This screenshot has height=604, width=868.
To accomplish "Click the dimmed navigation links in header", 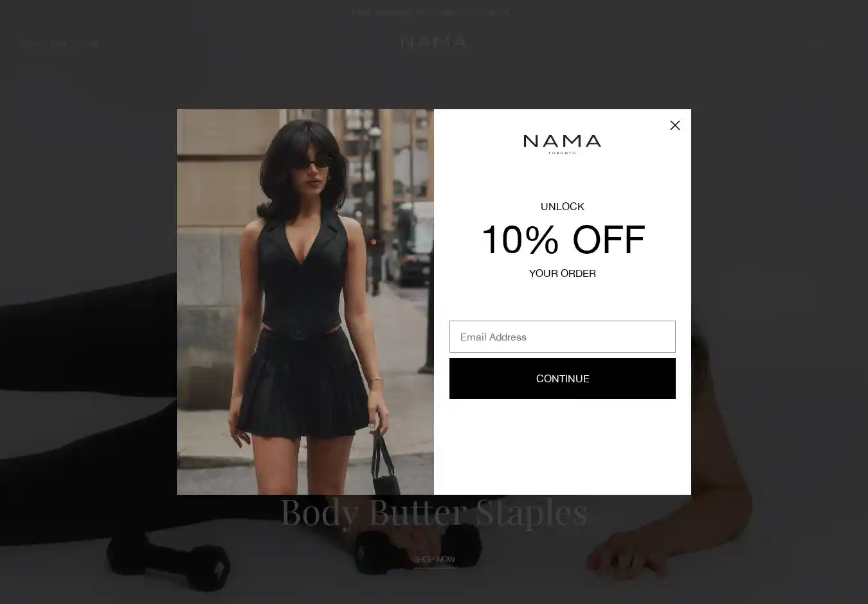I will (x=59, y=43).
